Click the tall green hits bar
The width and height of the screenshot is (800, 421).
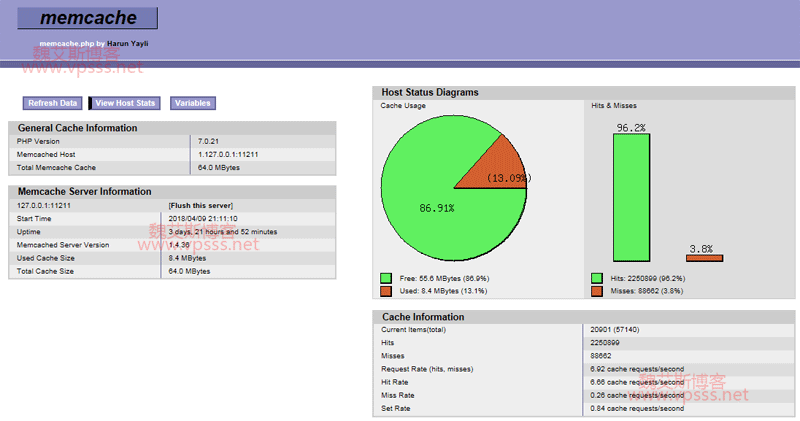[631, 198]
